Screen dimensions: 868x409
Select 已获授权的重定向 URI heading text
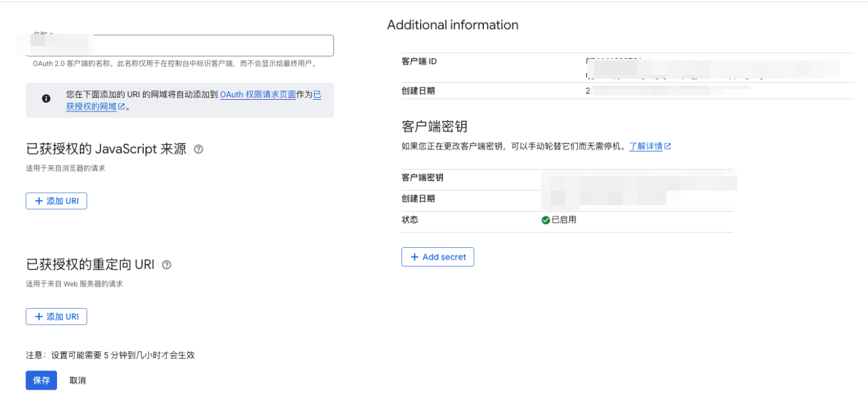pyautogui.click(x=90, y=265)
